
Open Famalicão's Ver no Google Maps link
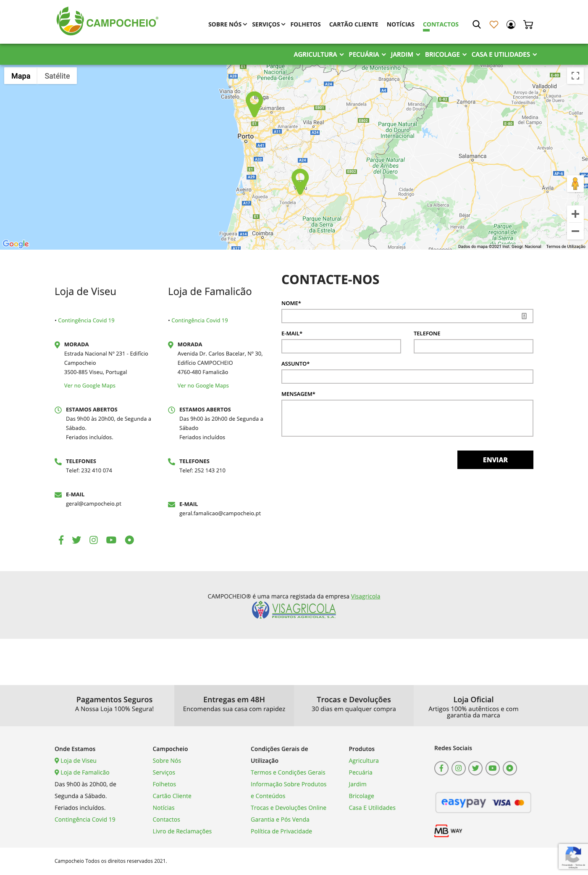203,385
